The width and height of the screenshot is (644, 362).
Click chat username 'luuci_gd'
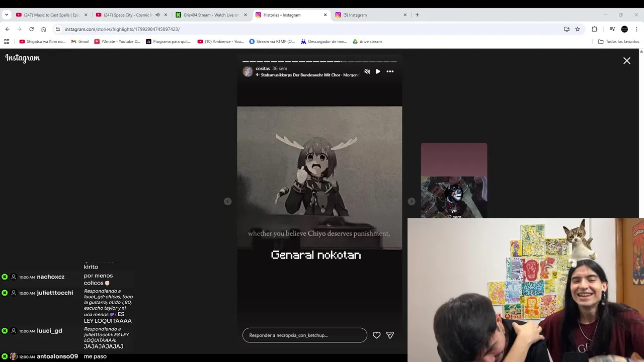click(49, 331)
